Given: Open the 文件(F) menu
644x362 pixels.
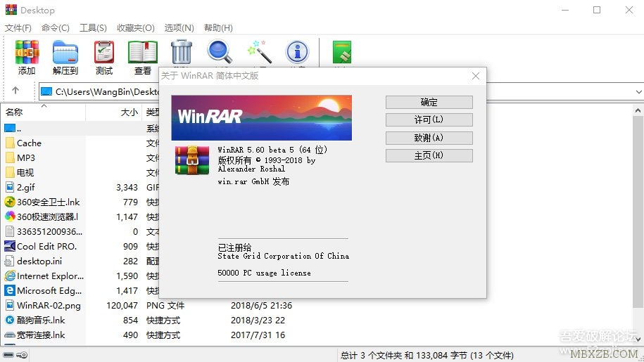Looking at the screenshot, I should click(x=18, y=28).
